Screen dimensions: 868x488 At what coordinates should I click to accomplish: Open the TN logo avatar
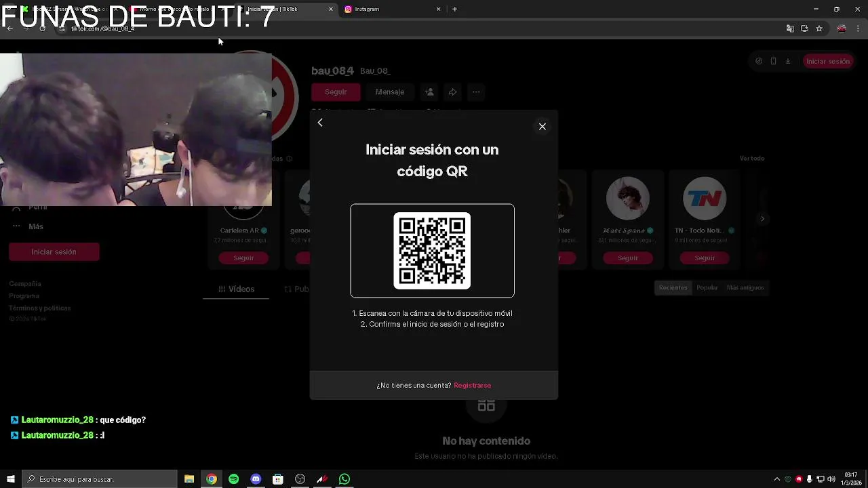coord(705,198)
